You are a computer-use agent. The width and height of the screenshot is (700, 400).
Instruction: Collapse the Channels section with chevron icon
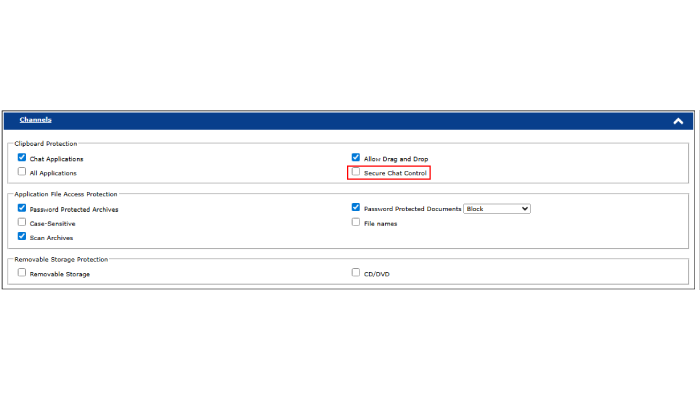[x=678, y=121]
